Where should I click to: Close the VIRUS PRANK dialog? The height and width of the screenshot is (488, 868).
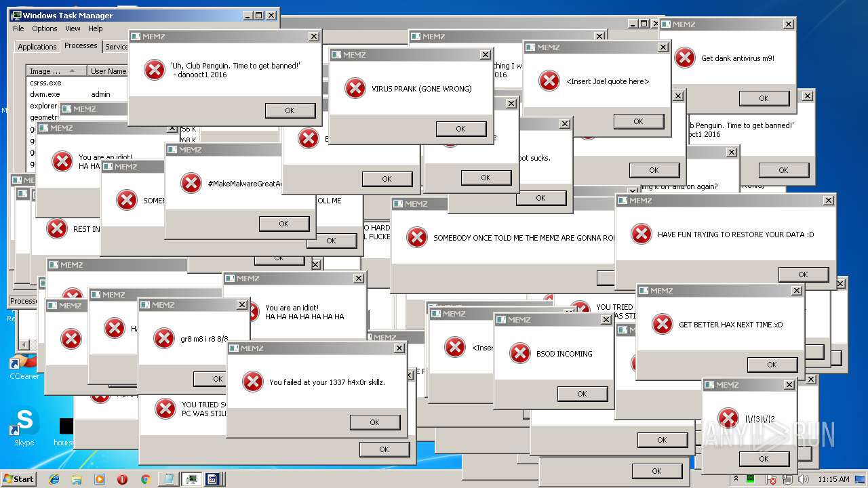[485, 54]
